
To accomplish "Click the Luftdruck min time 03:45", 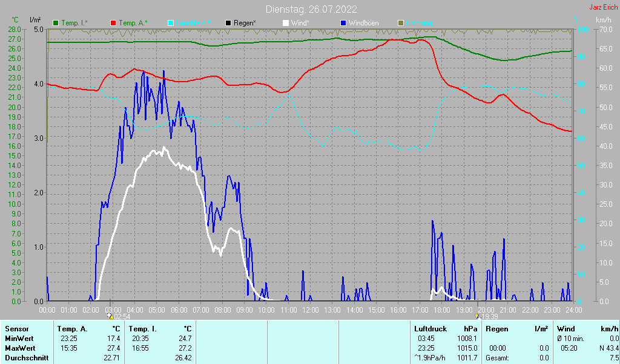I will (x=426, y=339).
